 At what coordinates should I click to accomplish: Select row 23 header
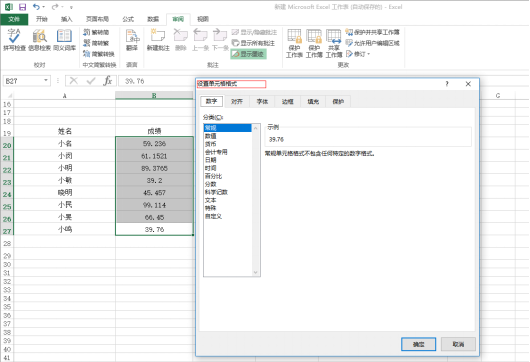pos(7,182)
